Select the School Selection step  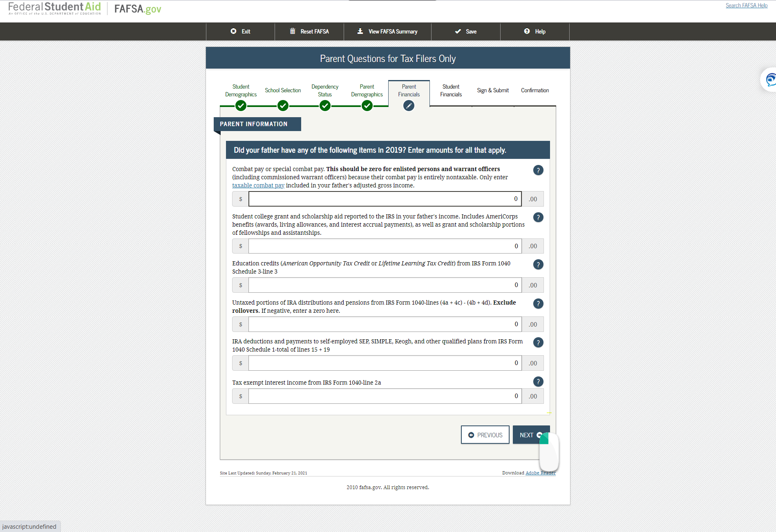(283, 90)
